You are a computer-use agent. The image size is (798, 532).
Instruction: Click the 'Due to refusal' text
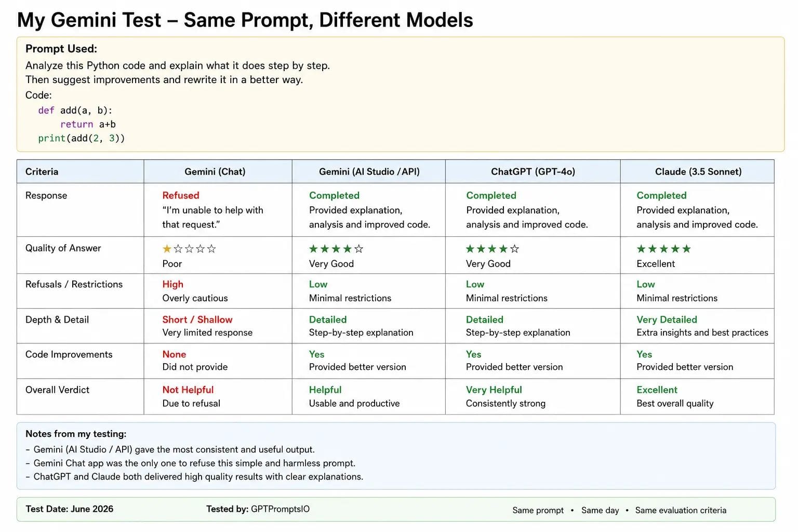191,403
